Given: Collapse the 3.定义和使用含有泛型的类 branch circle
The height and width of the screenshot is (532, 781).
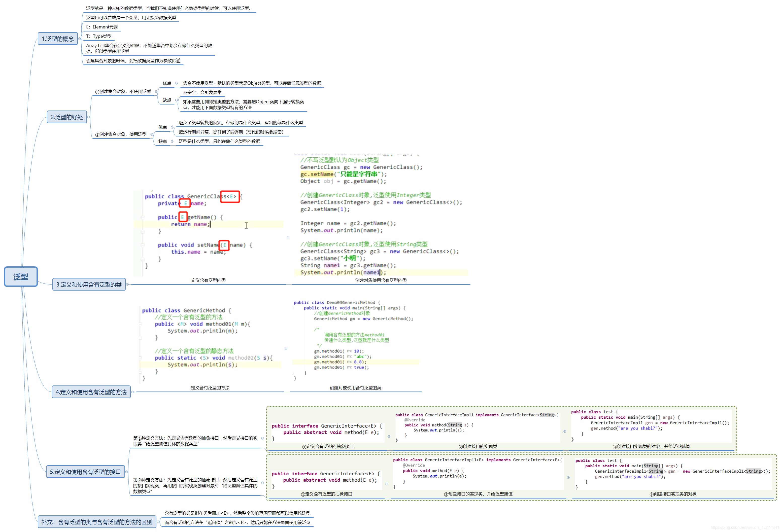Looking at the screenshot, I should 127,284.
